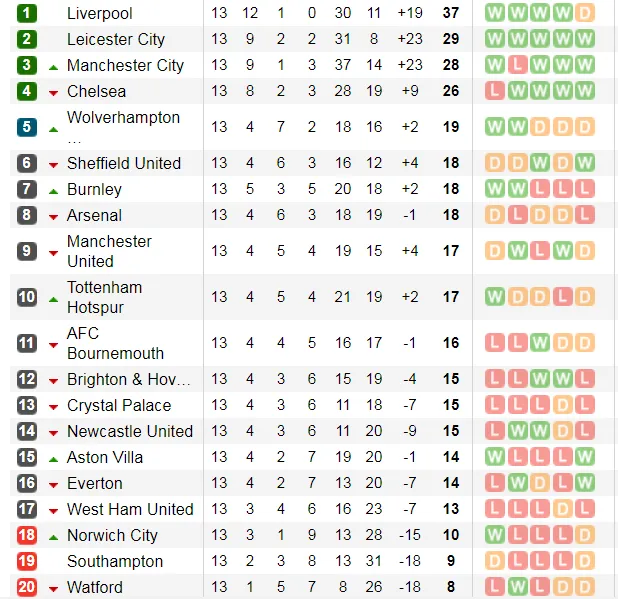Image resolution: width=618 pixels, height=599 pixels.
Task: Click the green up arrow beside Manchester City
Action: coord(53,66)
